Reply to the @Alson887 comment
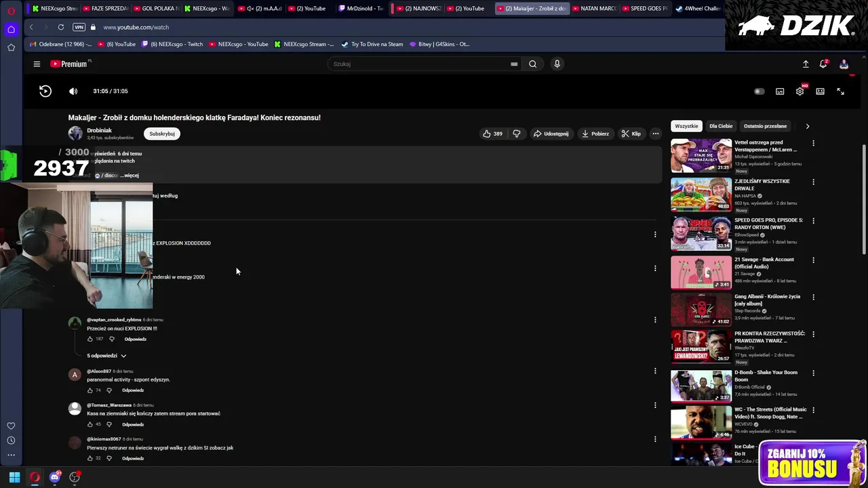 point(133,390)
